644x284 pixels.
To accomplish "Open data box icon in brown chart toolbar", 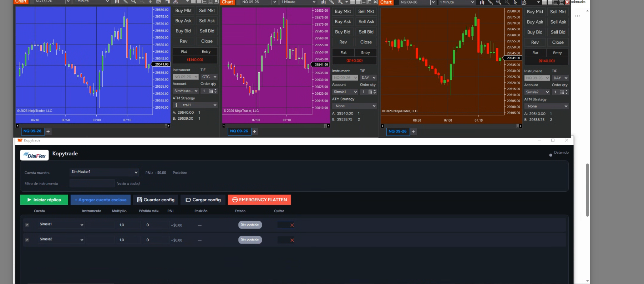I will (x=524, y=2).
